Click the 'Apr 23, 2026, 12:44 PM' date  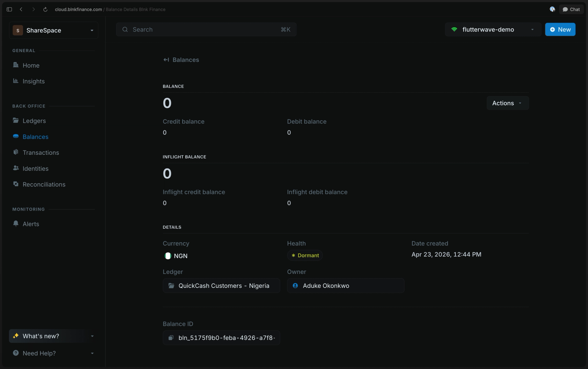446,254
